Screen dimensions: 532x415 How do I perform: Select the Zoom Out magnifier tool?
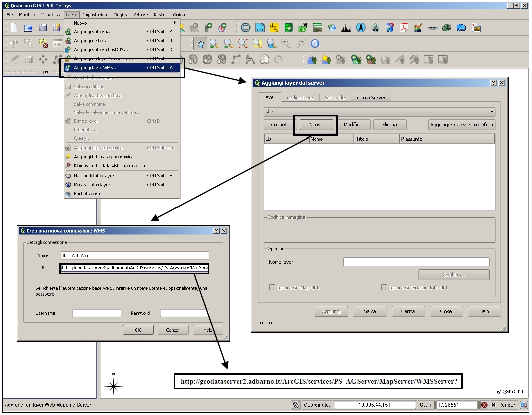click(228, 44)
